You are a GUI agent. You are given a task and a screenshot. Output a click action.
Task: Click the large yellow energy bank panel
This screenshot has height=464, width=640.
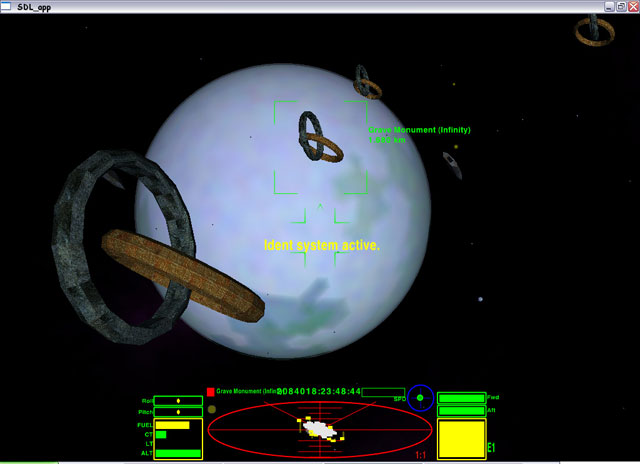point(461,439)
